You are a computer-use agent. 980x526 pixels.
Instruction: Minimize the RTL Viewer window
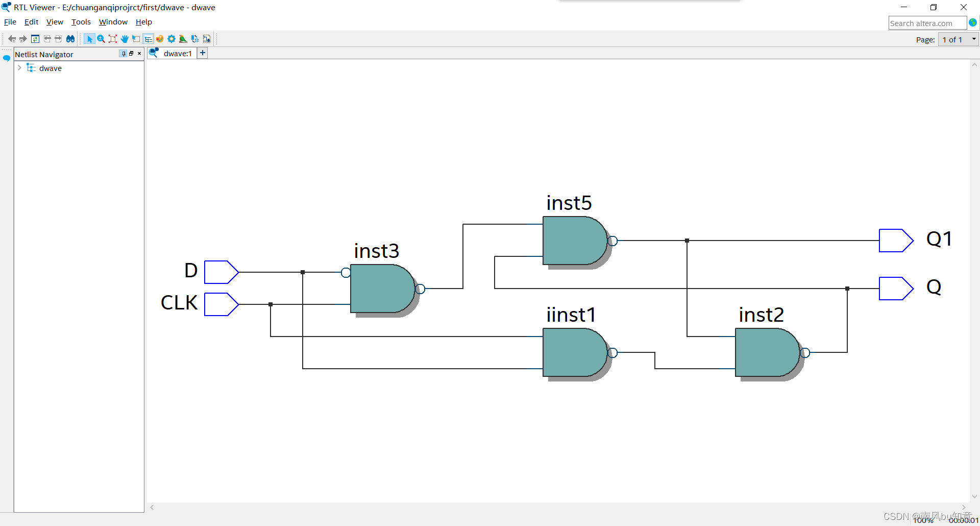(904, 7)
